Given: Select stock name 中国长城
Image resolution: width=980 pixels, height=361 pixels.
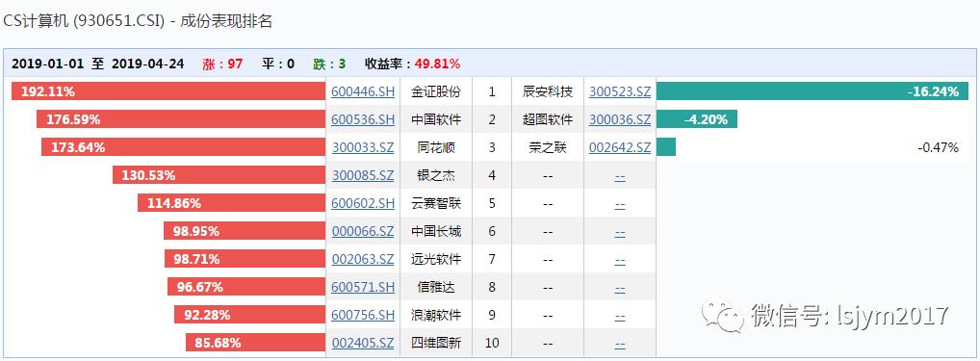Looking at the screenshot, I should [x=436, y=231].
